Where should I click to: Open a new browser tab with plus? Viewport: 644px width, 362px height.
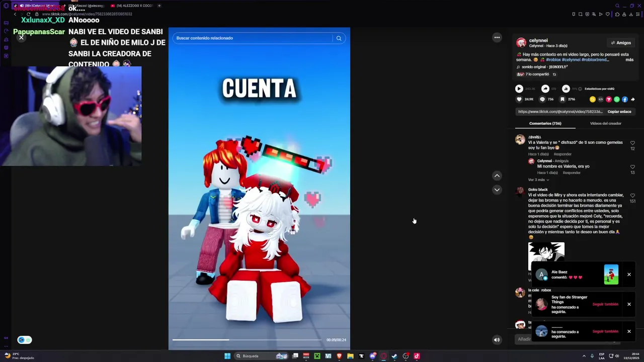tap(159, 6)
